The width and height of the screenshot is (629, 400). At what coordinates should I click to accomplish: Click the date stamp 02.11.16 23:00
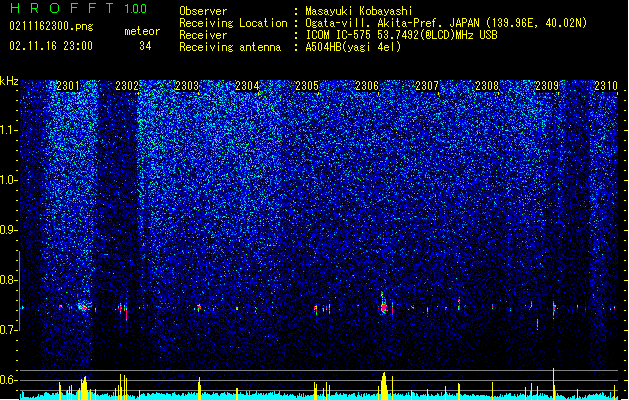51,46
